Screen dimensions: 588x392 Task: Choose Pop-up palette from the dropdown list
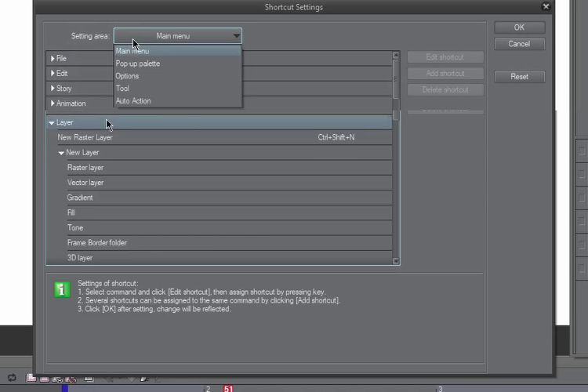click(x=178, y=64)
